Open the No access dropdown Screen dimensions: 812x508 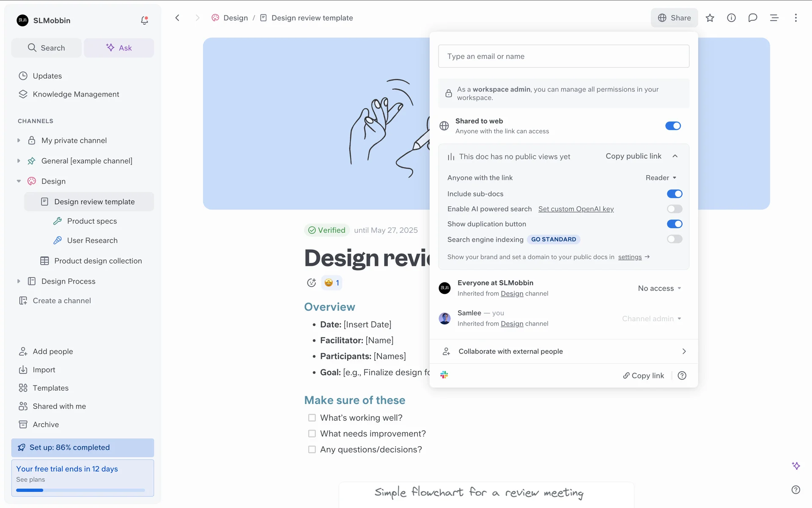659,288
